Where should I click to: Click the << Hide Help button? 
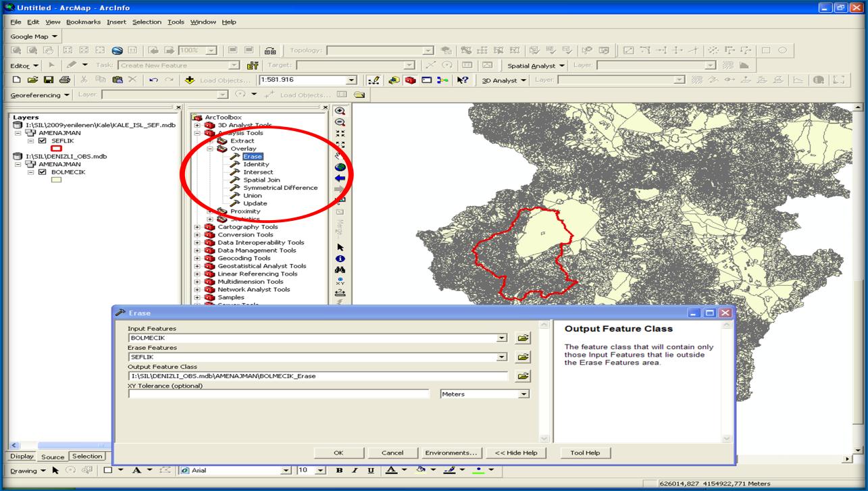point(516,453)
